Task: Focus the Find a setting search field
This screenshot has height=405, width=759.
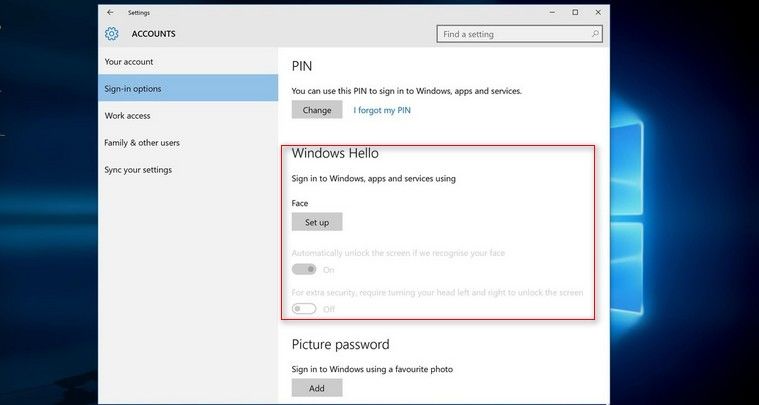Action: (519, 34)
